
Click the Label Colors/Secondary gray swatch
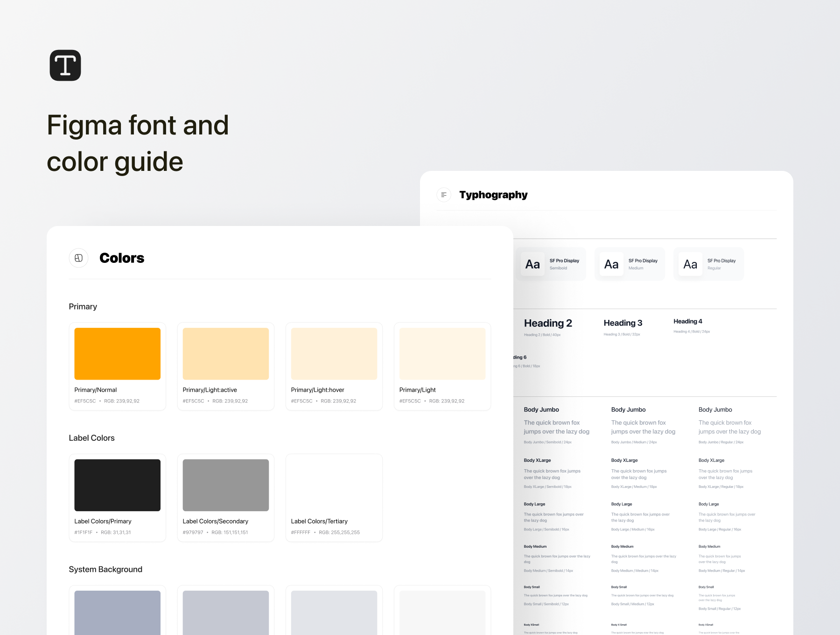pyautogui.click(x=225, y=485)
